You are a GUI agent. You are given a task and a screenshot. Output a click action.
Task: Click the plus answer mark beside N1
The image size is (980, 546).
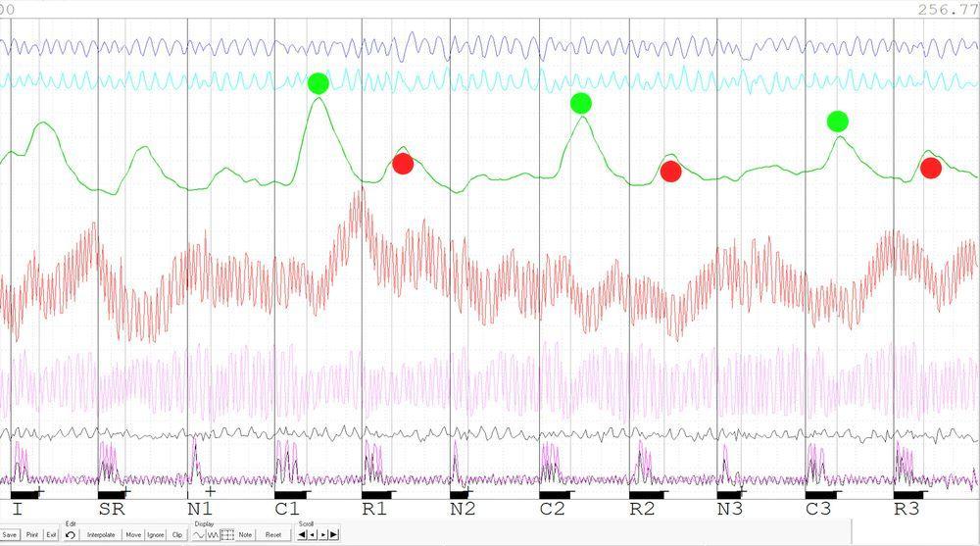(211, 491)
